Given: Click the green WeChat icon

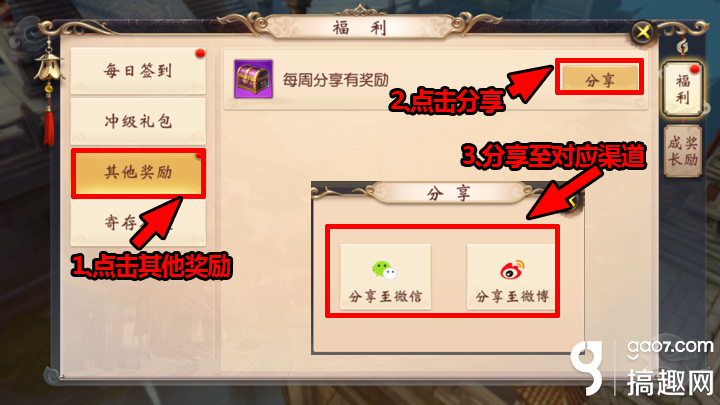Looking at the screenshot, I should (x=385, y=270).
